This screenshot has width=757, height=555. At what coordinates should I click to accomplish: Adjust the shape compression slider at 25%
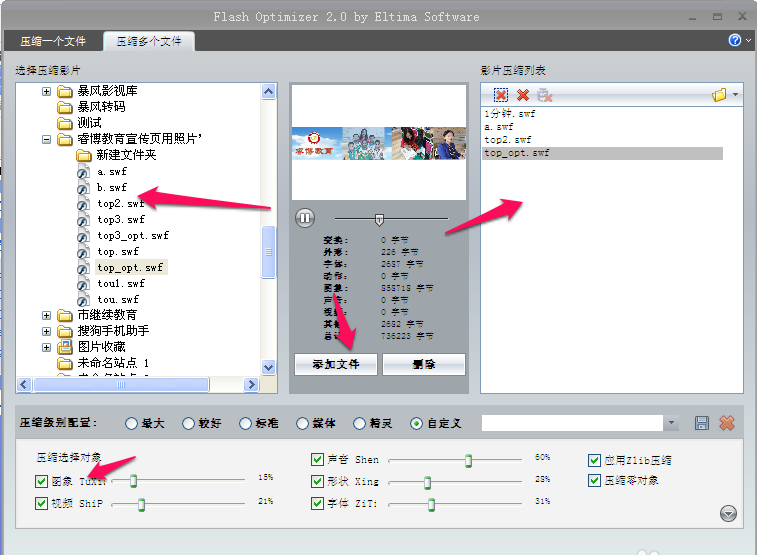tap(427, 482)
